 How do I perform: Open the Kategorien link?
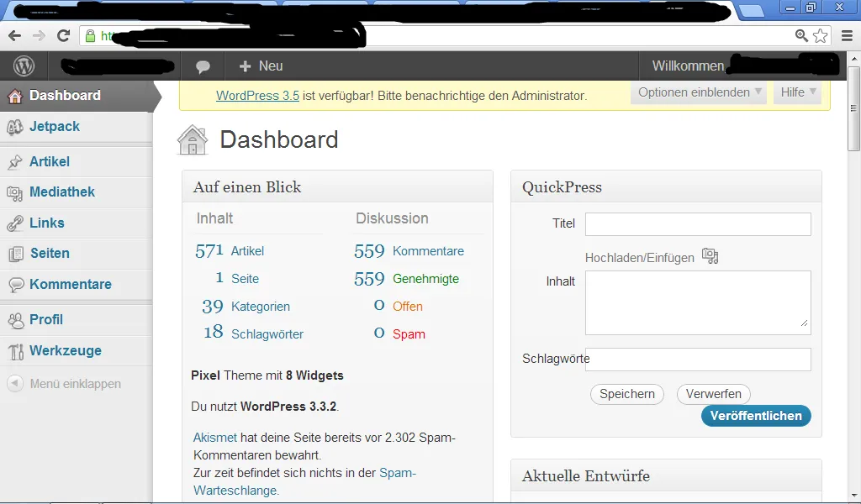[x=261, y=307]
